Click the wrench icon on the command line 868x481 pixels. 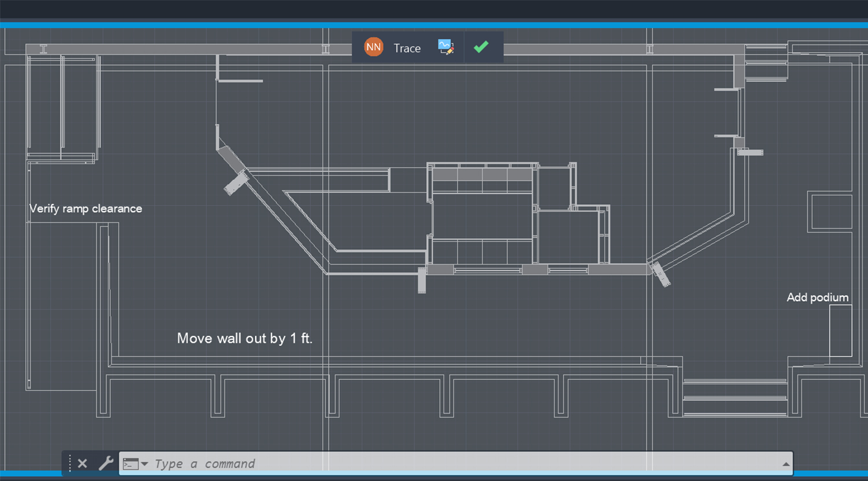click(x=106, y=463)
